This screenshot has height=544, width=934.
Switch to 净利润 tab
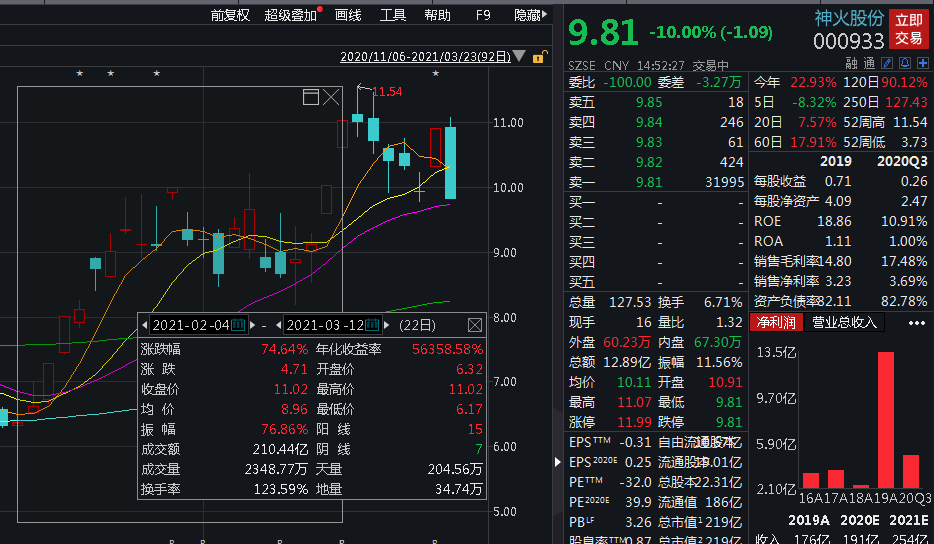click(776, 322)
